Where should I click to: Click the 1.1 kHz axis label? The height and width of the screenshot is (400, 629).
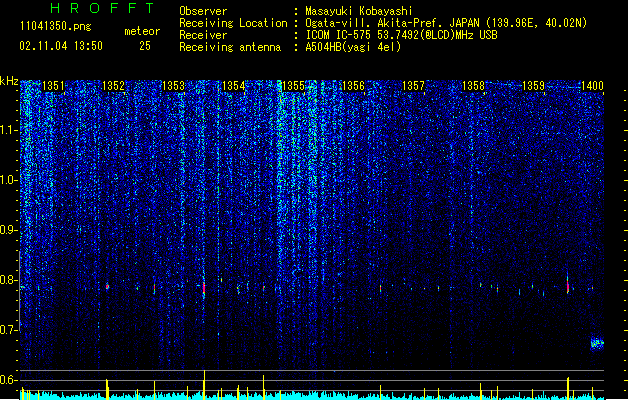click(x=8, y=130)
